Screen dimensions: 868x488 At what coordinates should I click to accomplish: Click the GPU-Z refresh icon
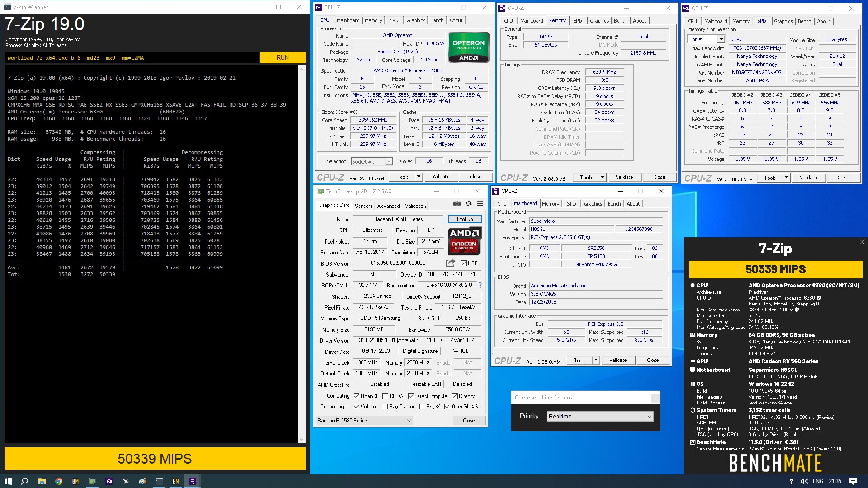[468, 204]
